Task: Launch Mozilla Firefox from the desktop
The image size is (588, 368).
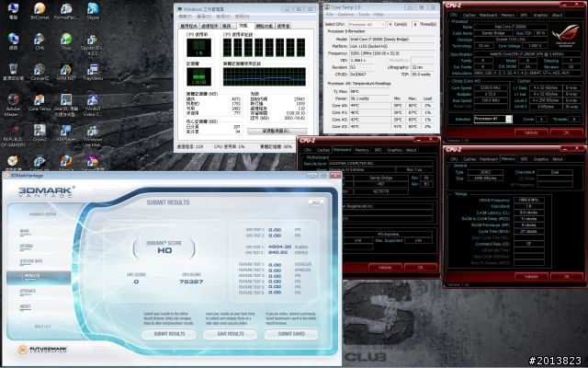Action: [66, 163]
